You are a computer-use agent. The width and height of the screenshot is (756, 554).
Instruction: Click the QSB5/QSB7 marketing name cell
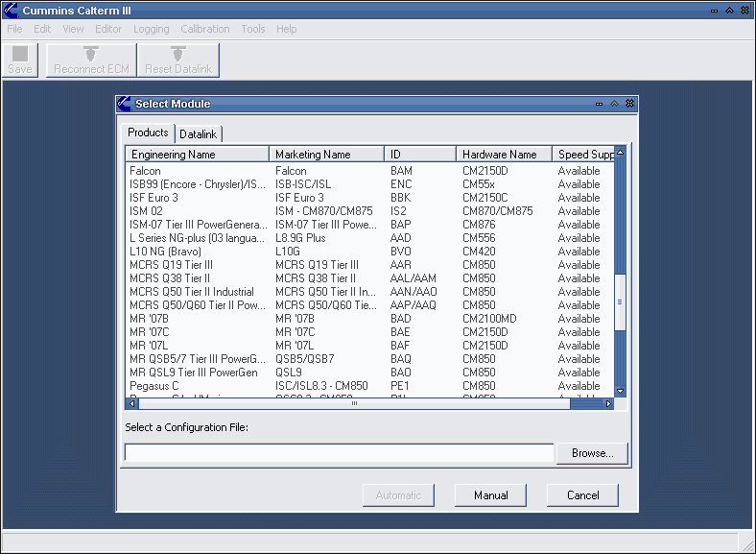tap(305, 359)
